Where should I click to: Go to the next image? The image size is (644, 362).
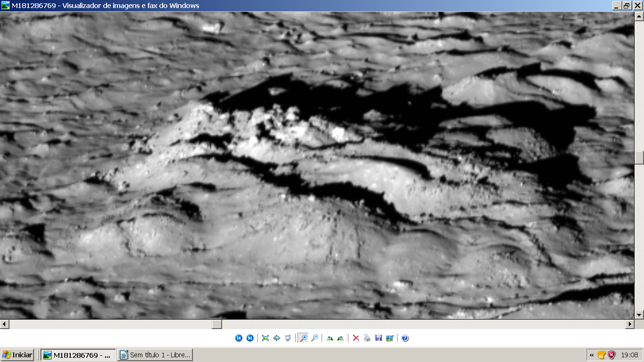pos(250,338)
